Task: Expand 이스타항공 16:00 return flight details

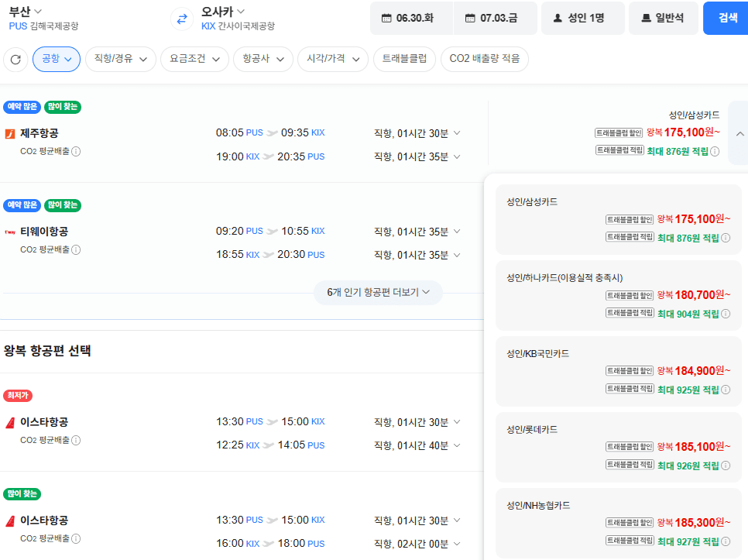Action: (457, 543)
